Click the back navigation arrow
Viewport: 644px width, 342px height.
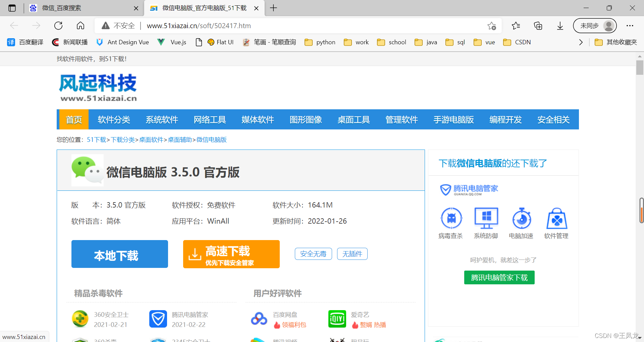[x=14, y=26]
